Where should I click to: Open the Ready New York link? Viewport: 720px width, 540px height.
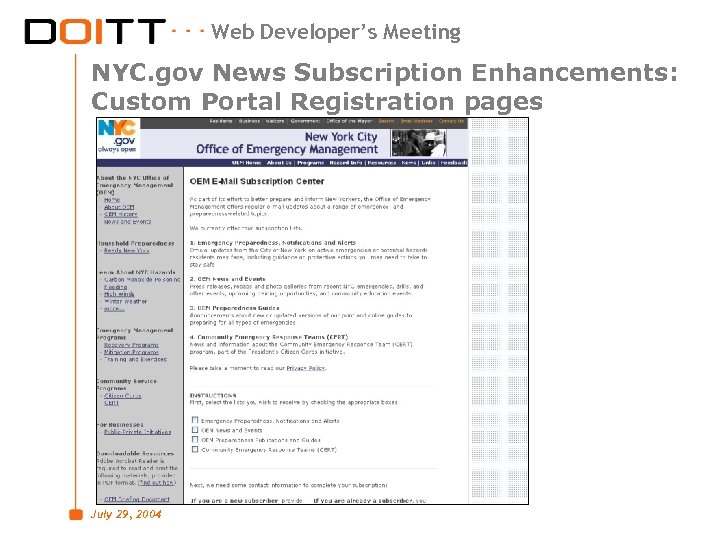pos(126,251)
